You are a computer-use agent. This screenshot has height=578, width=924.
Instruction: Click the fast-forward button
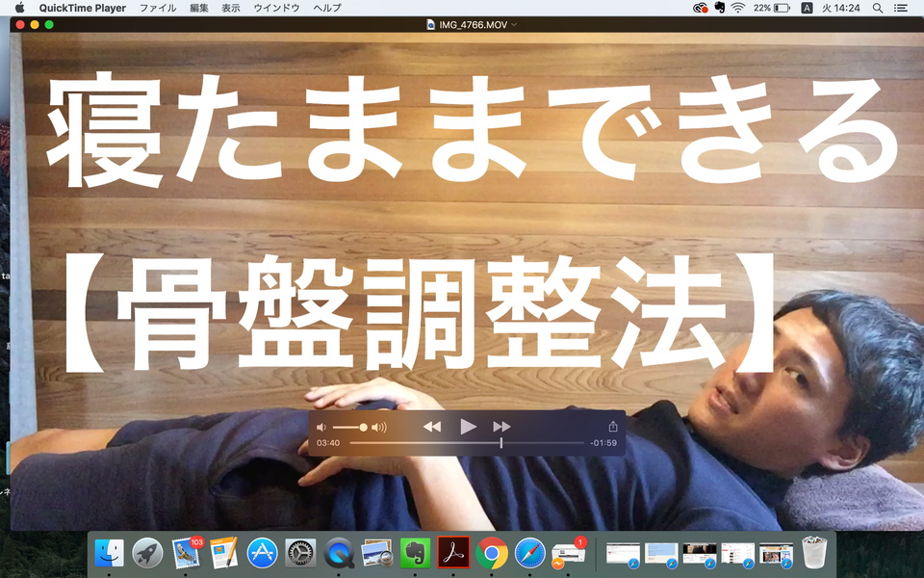501,426
